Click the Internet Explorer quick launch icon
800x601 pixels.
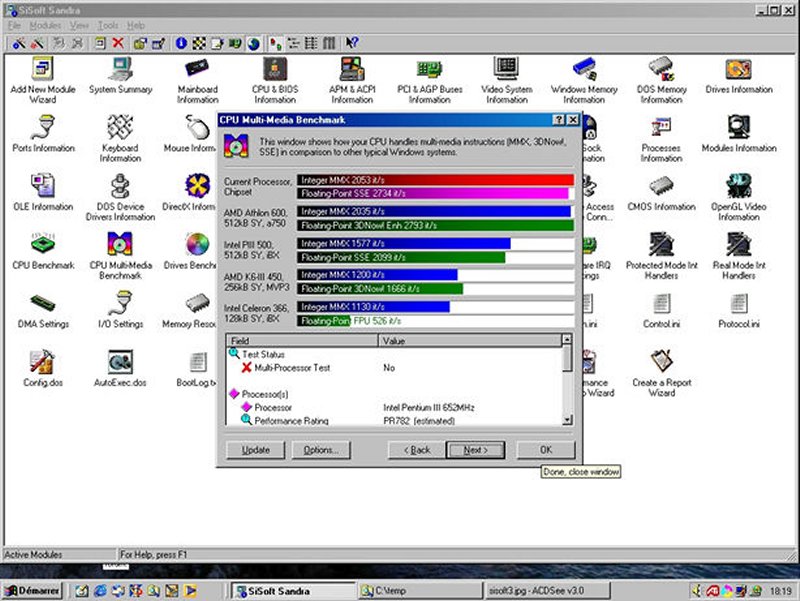pyautogui.click(x=100, y=591)
